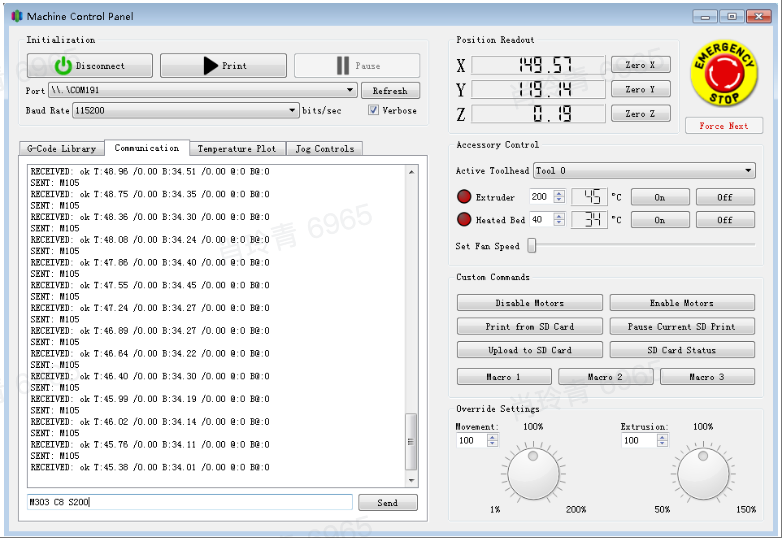Click the red extruder status indicator
The width and height of the screenshot is (782, 538).
coord(464,197)
